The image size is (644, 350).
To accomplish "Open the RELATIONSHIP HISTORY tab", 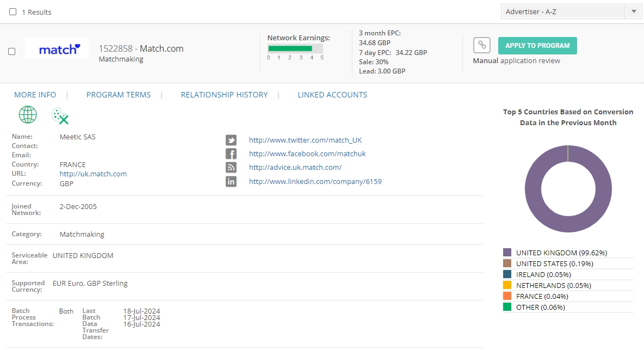I will (x=224, y=95).
